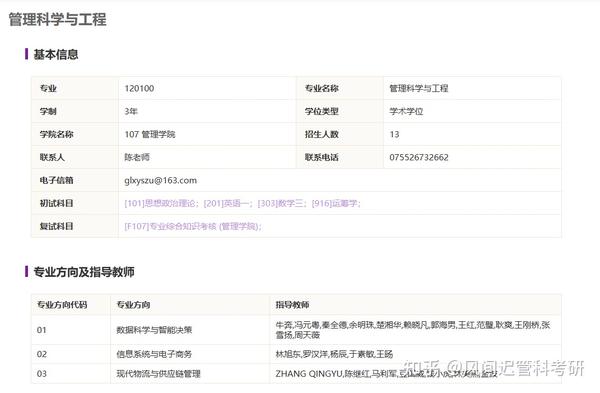Viewport: 600px width, 393px height.
Task: Open the [916]运筹学 subject link
Action: [334, 203]
